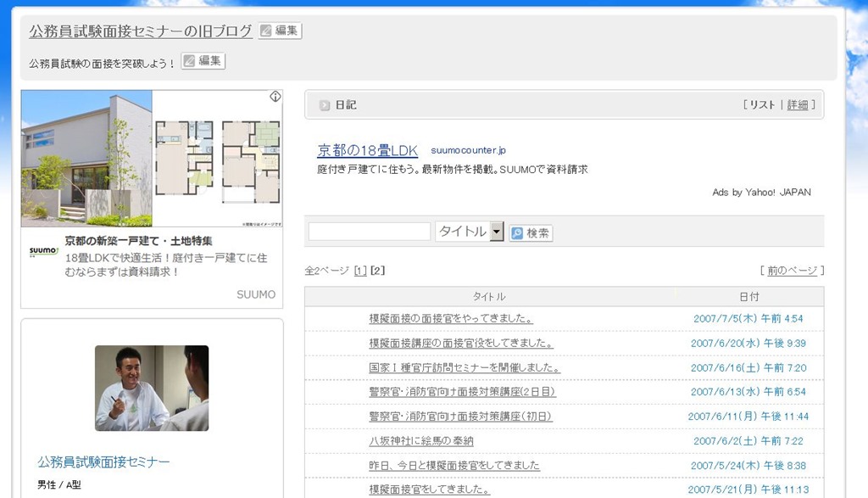Click the SUUMO logo in the advertisement
This screenshot has width=868, height=498.
point(43,250)
